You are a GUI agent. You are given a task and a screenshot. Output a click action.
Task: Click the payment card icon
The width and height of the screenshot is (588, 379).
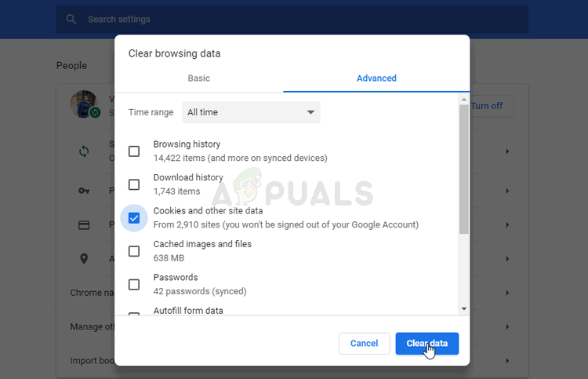[84, 224]
